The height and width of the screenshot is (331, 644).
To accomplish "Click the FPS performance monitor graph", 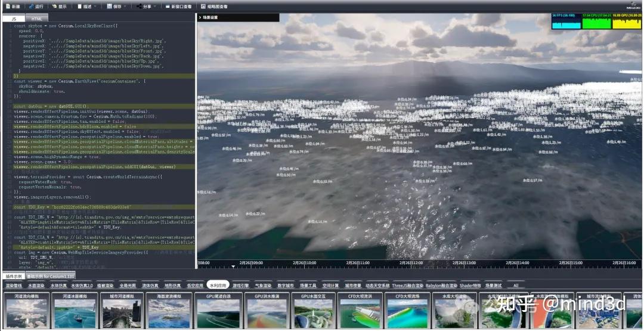I will coord(566,21).
